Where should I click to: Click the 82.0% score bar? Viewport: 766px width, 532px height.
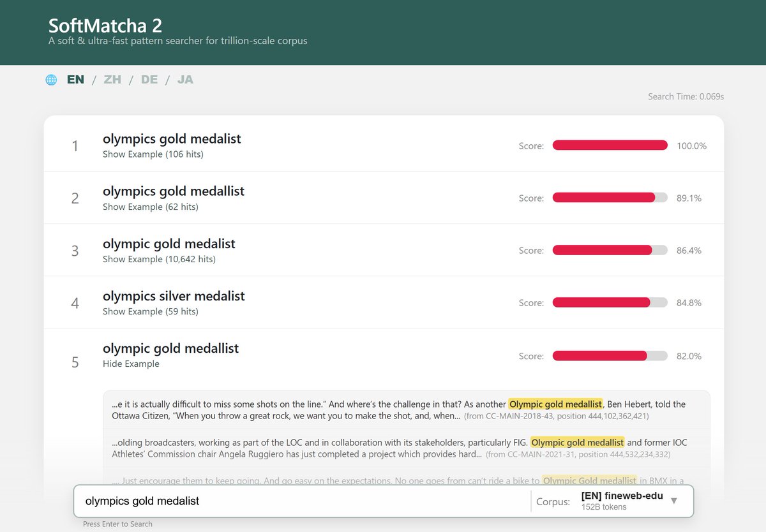[610, 356]
